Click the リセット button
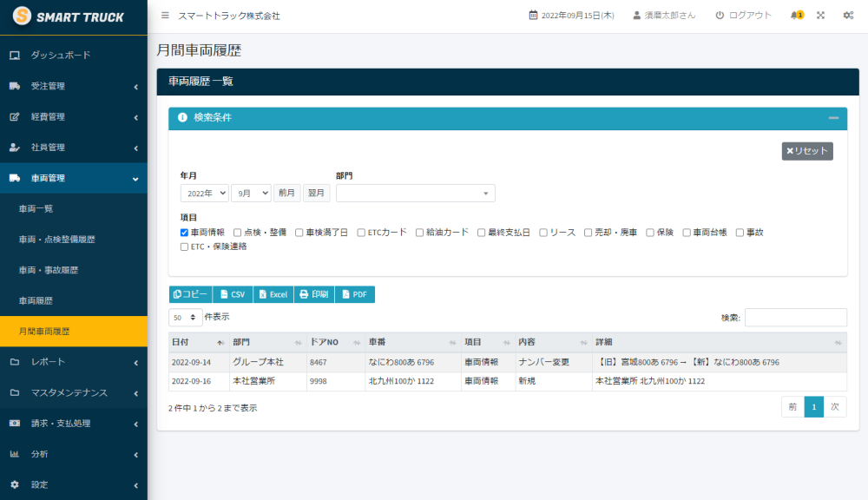Image resolution: width=868 pixels, height=500 pixels. [x=807, y=151]
